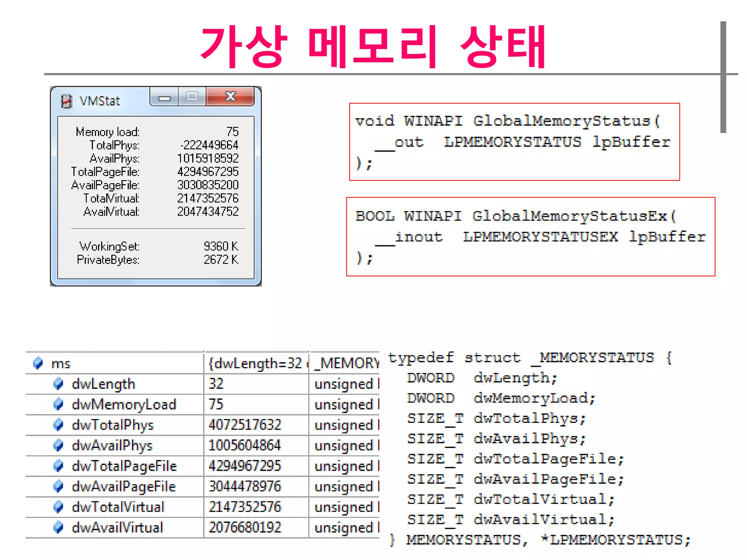Click the DWORD dwLength struct member line

point(482,378)
